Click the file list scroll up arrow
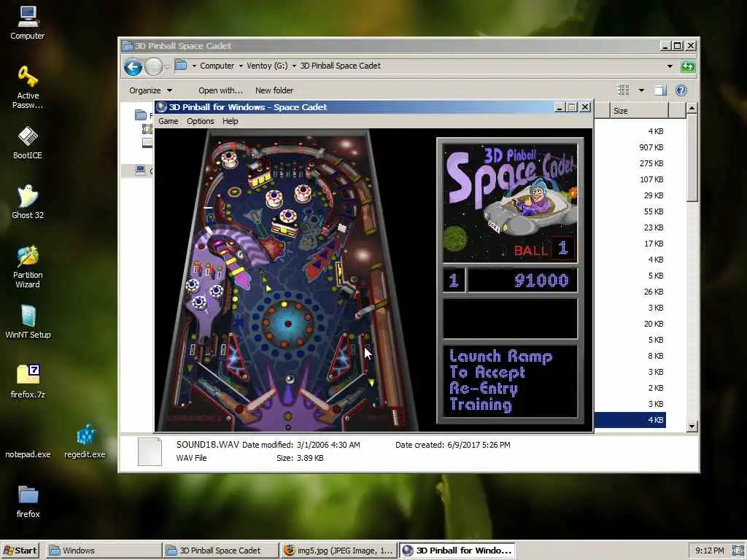 [692, 108]
